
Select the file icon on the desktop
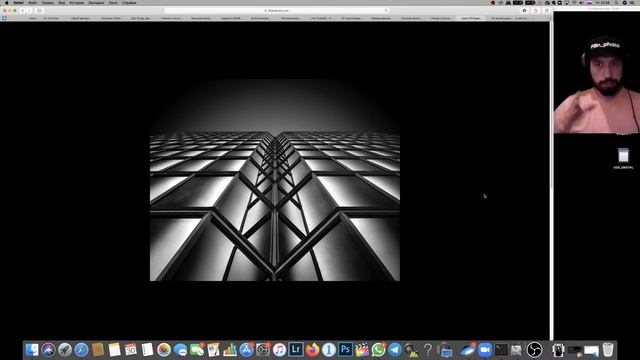tap(623, 156)
